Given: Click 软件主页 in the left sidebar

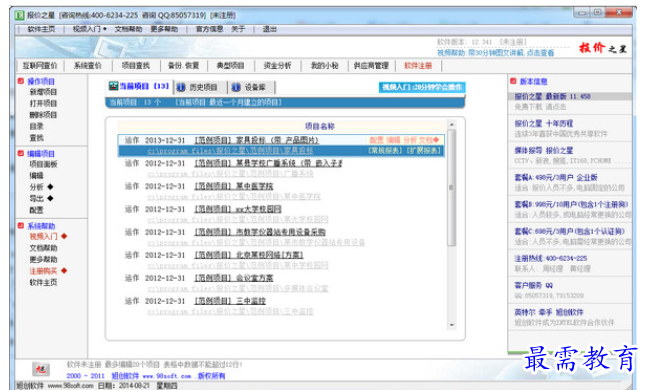Looking at the screenshot, I should click(43, 283).
